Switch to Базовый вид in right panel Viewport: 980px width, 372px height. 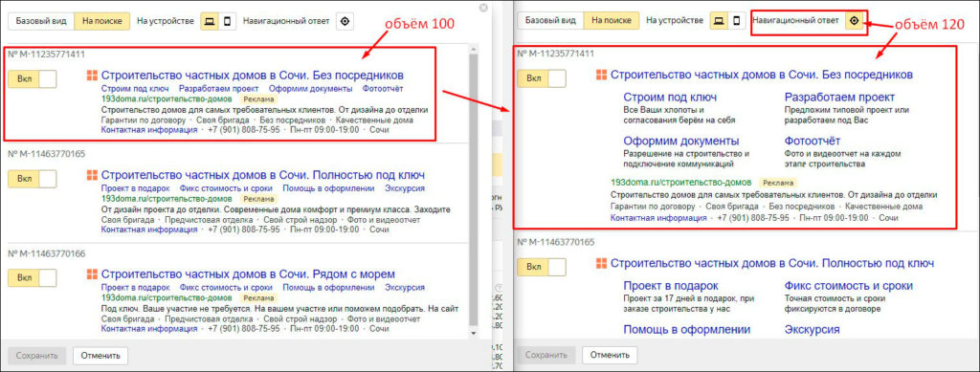[550, 21]
